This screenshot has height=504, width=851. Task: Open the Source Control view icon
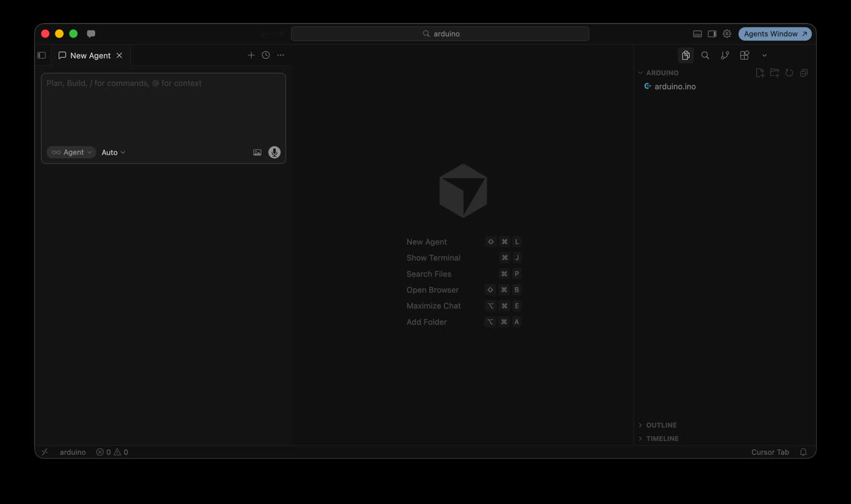tap(725, 55)
